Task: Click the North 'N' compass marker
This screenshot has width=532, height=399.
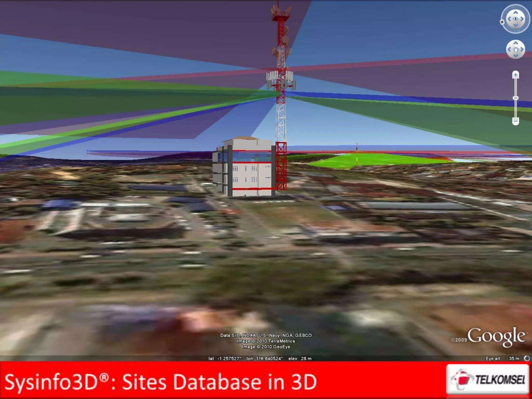Action: point(502,22)
